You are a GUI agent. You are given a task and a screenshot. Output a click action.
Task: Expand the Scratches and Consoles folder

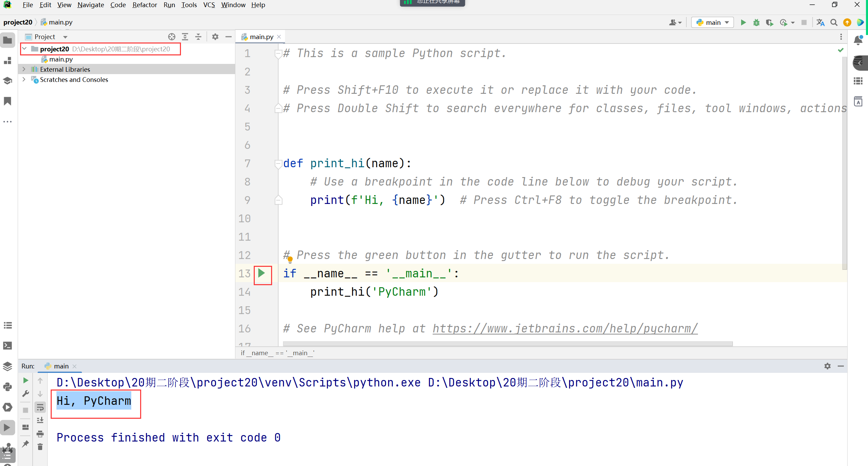coord(23,80)
